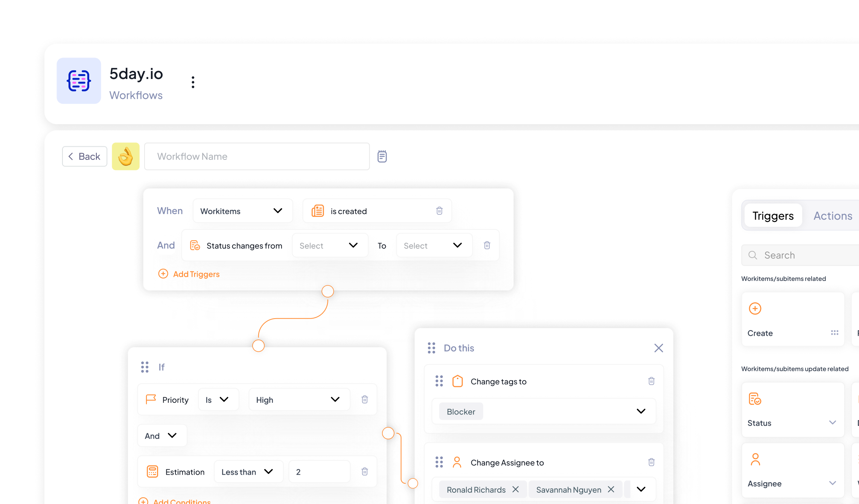Open the 'To' status Select dropdown
859x504 pixels.
coord(434,246)
